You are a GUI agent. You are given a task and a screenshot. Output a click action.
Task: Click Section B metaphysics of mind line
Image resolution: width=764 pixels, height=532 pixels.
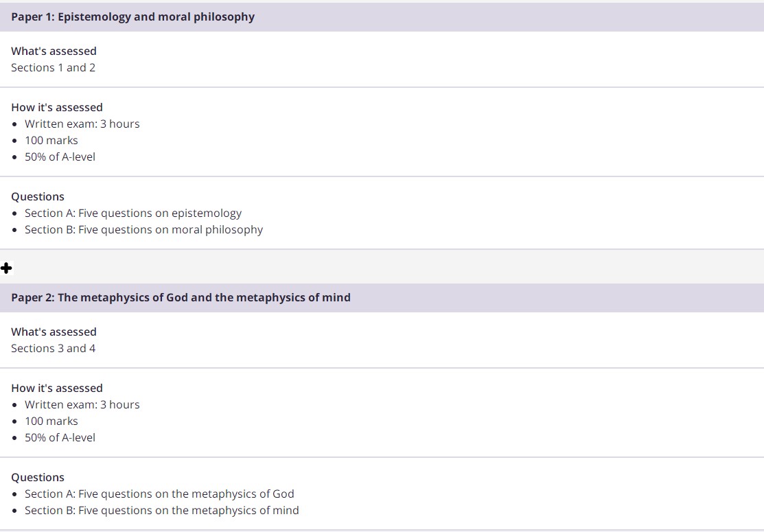[x=162, y=511]
